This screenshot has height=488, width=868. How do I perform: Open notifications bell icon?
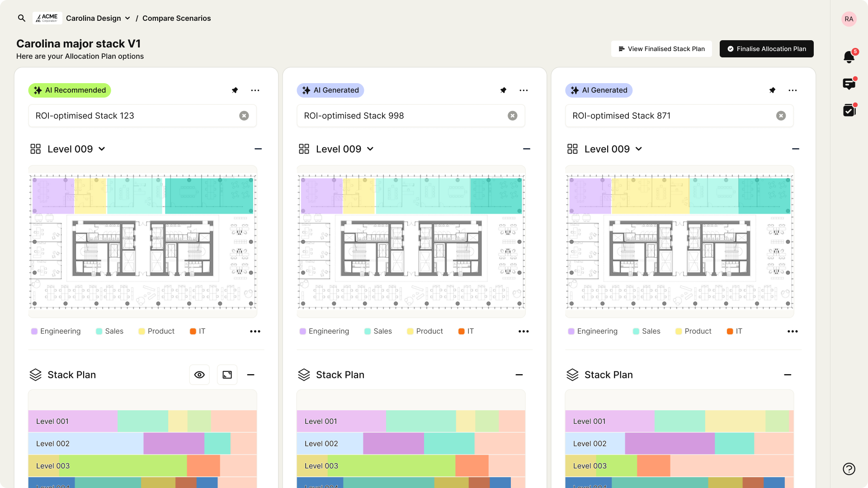click(849, 56)
